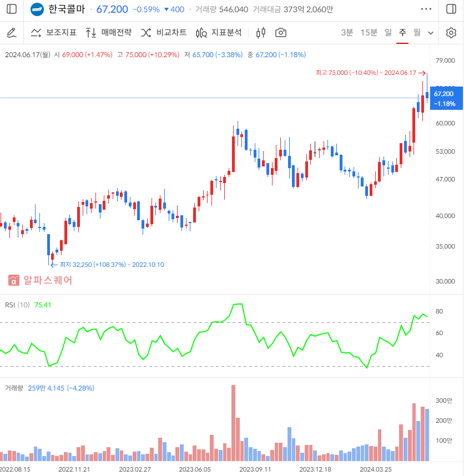Take chart snapshot with camera icon
Screen dimensions: 464x476
(281, 33)
